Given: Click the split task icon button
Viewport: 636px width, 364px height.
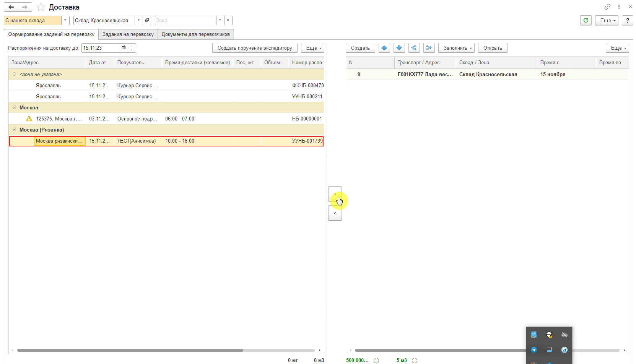Looking at the screenshot, I should [x=414, y=48].
